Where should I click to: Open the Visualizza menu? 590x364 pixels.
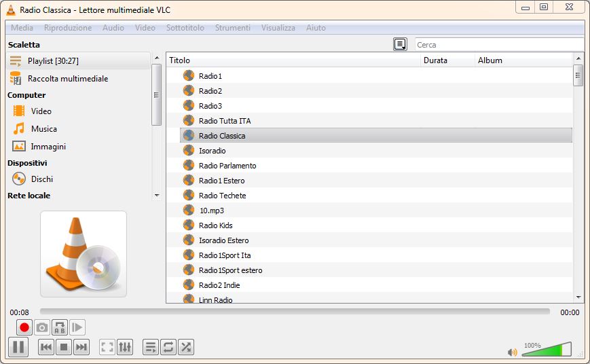(x=278, y=28)
